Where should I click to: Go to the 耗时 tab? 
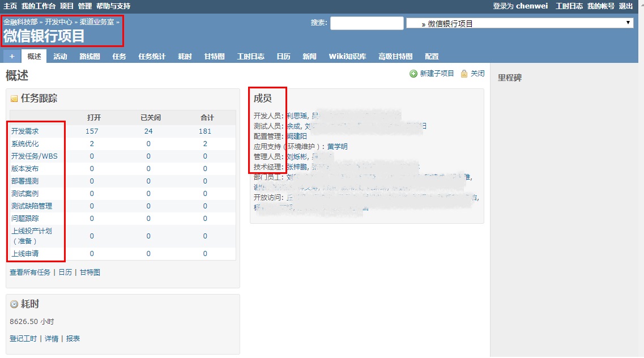pyautogui.click(x=185, y=56)
